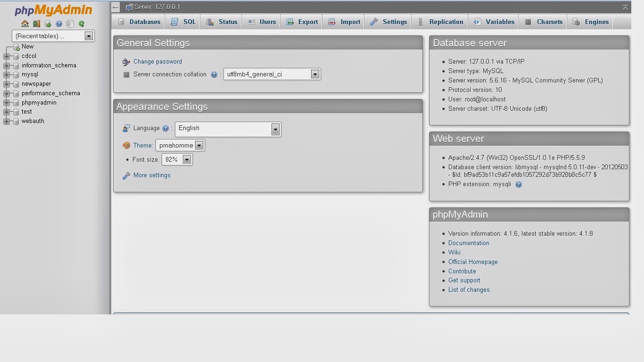
Task: Open the Variables tab
Action: (x=494, y=22)
